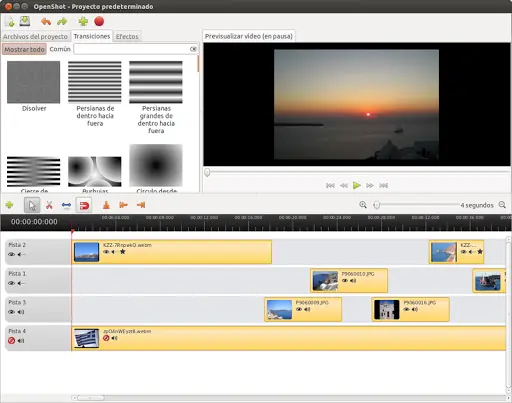Switch to Efectos tab

[x=127, y=36]
